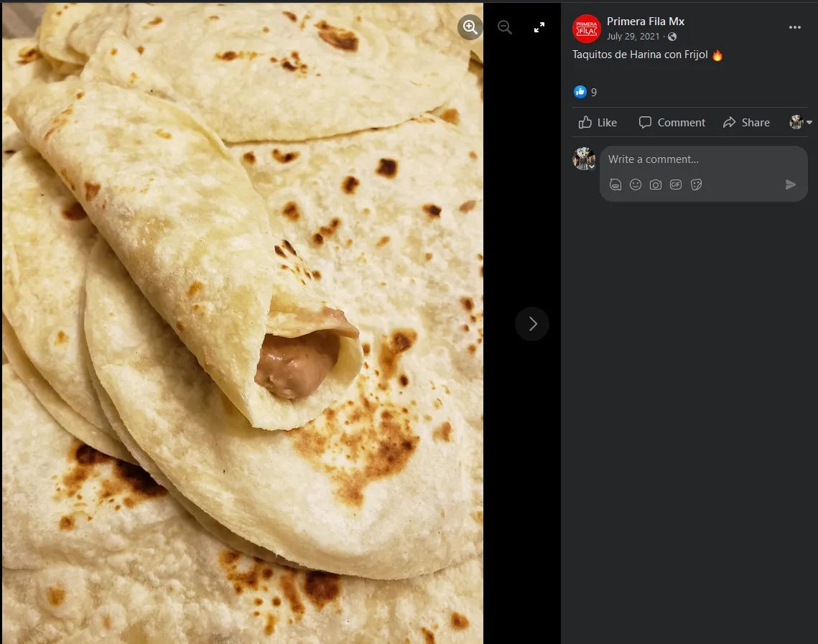
Task: Go to the next photo
Action: click(532, 324)
